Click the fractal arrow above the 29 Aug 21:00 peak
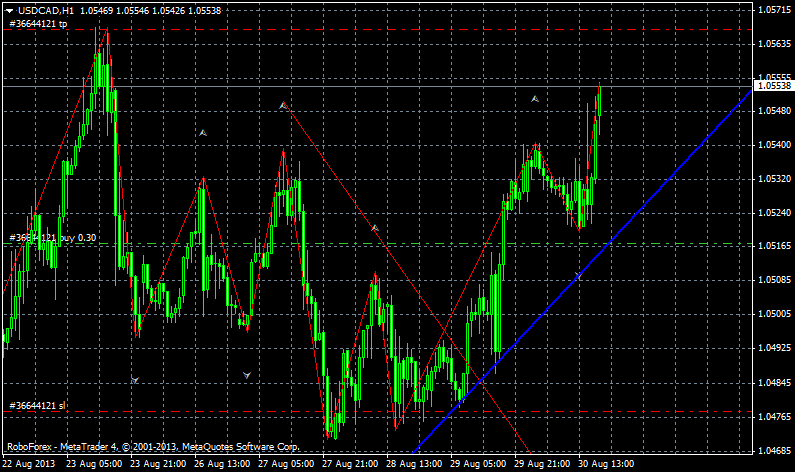 535,99
